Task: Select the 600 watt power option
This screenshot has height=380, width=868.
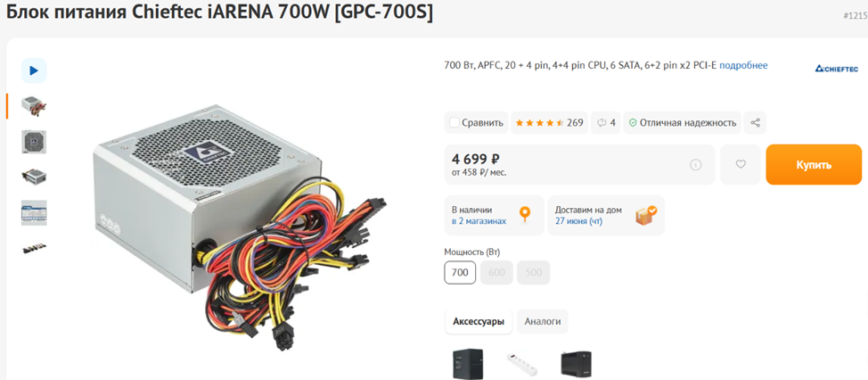Action: [x=496, y=273]
